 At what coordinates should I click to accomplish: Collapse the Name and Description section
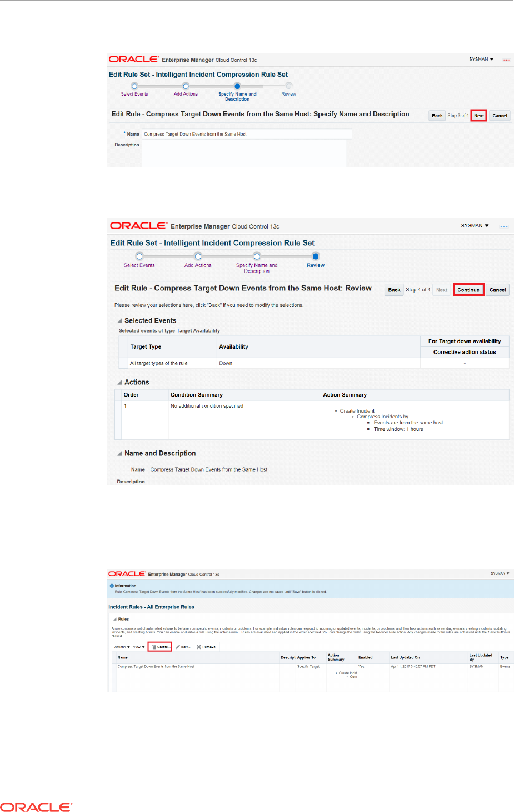[x=119, y=454]
